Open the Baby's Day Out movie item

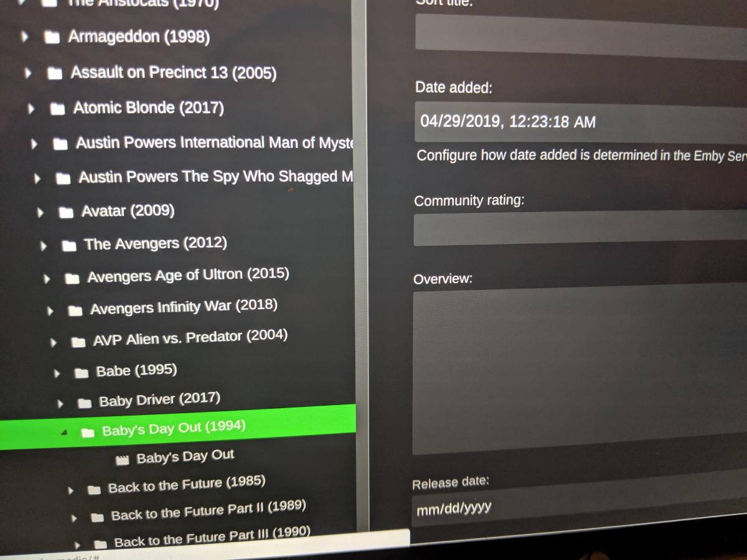click(x=186, y=457)
